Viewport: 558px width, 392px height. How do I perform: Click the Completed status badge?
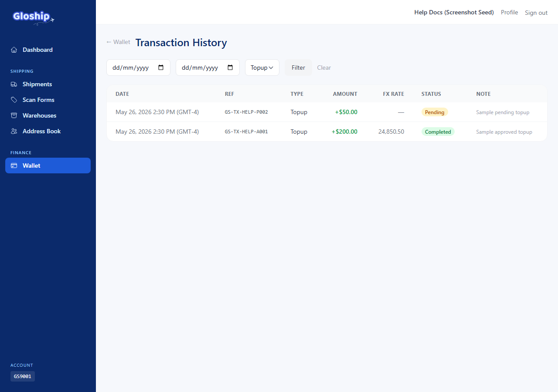click(438, 132)
